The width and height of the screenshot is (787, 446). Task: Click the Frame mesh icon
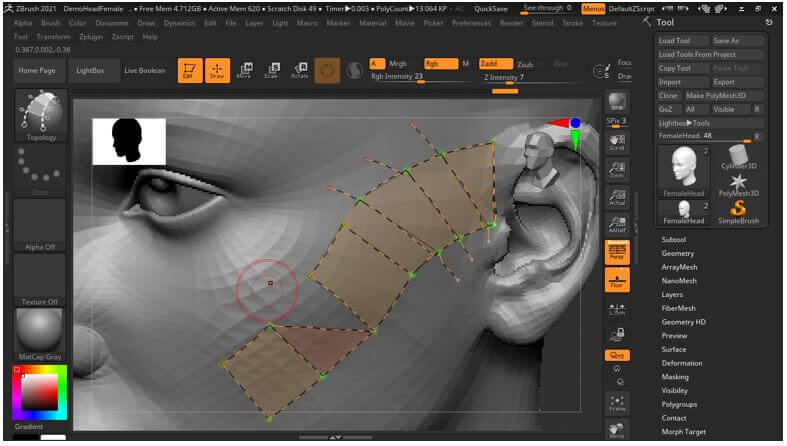(617, 403)
